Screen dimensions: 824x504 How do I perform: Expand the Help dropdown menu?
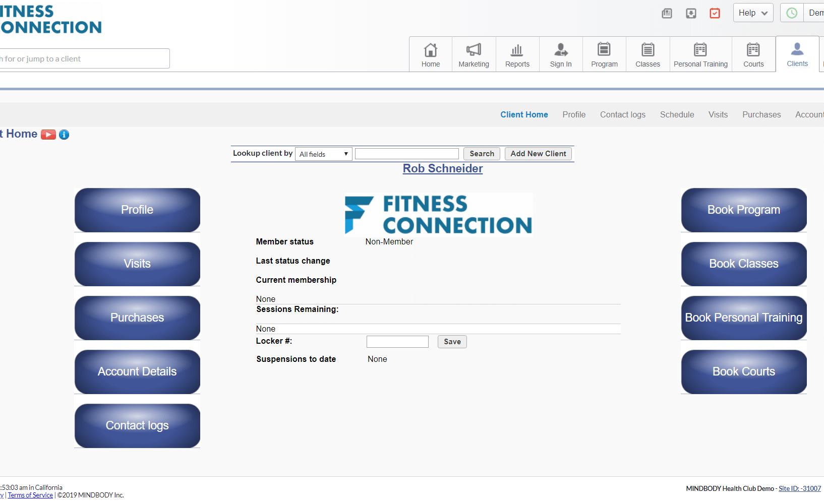pos(753,13)
